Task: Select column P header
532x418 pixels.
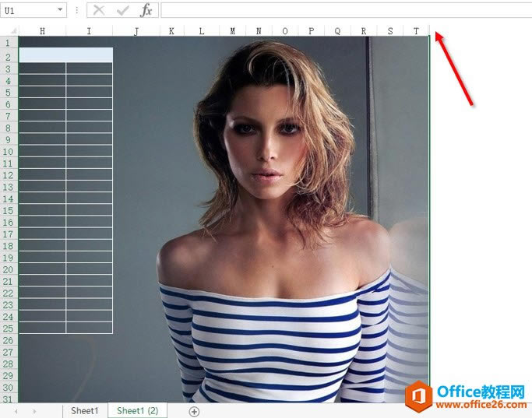Action: (311, 31)
